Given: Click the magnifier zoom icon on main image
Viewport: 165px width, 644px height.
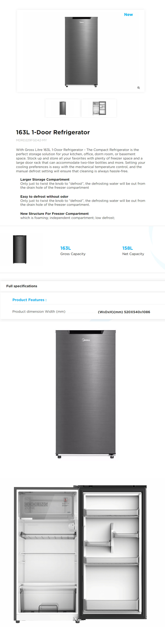Looking at the screenshot, I should point(138,88).
